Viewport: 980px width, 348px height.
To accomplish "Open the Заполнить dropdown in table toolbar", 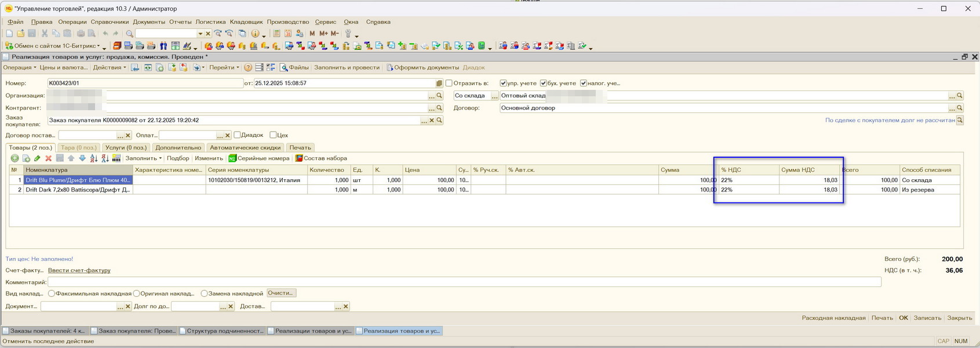I will click(143, 158).
